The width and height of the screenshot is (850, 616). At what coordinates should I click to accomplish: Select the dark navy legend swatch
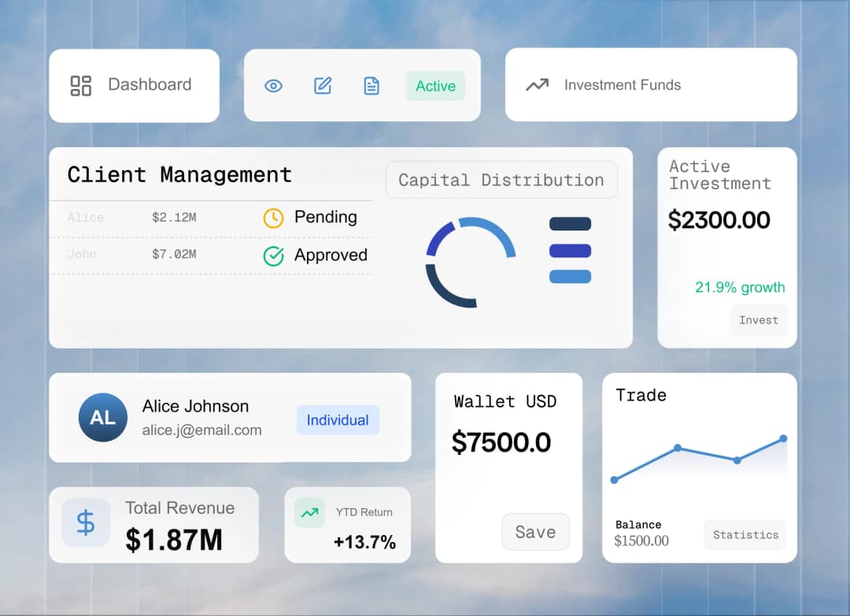click(x=570, y=224)
